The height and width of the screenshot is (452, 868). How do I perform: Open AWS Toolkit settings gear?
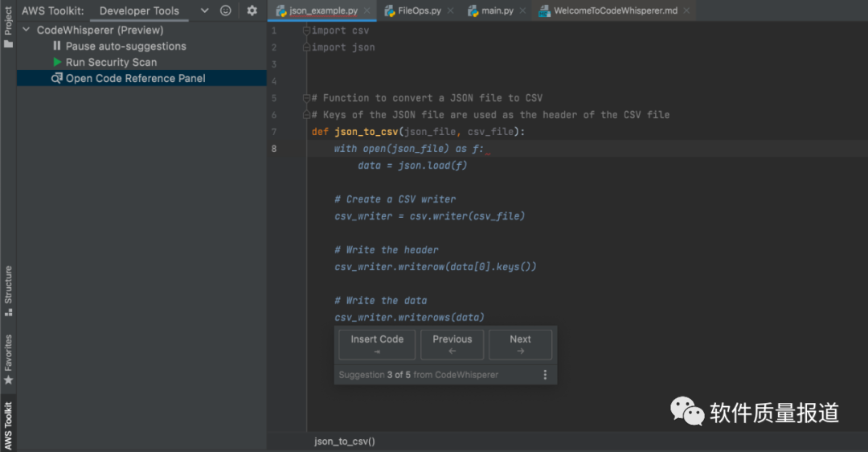[252, 10]
